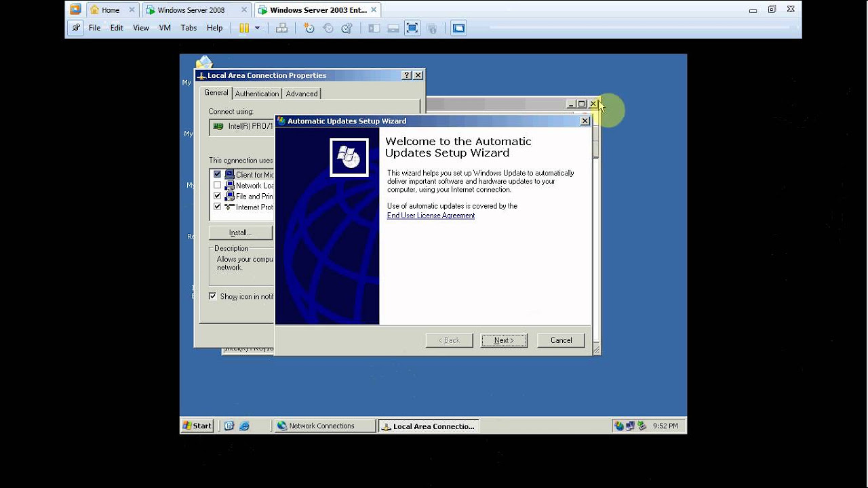This screenshot has height=488, width=868.
Task: Click the 9:52 PM clock
Action: (665, 426)
